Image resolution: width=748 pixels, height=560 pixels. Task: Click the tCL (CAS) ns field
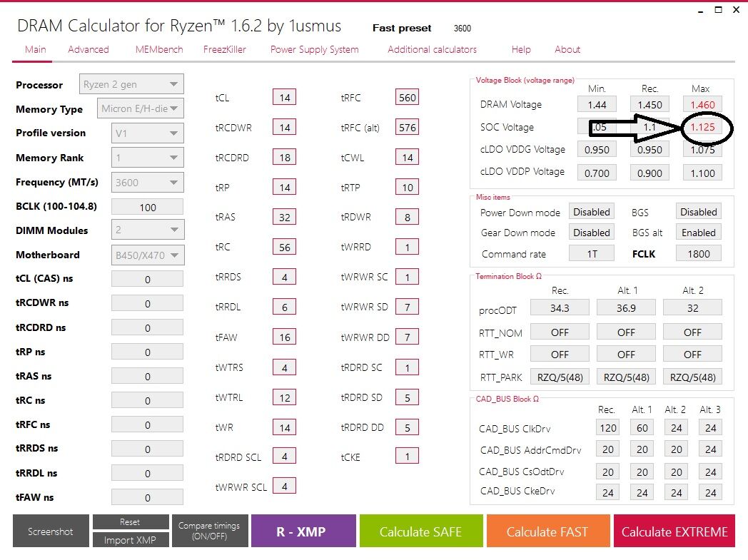148,279
